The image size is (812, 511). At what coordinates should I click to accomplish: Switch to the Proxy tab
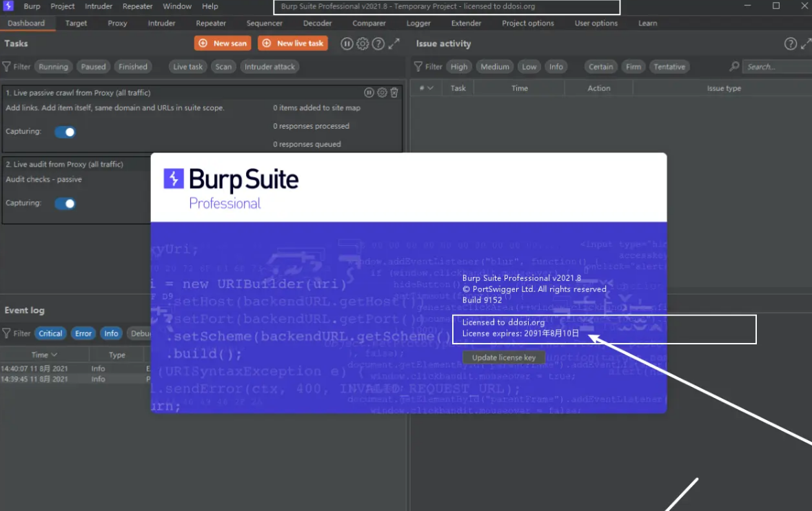point(118,23)
